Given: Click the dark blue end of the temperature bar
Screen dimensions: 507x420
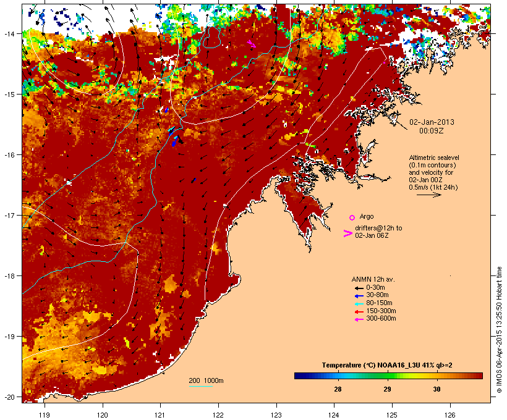Looking at the screenshot, I should [x=297, y=376].
